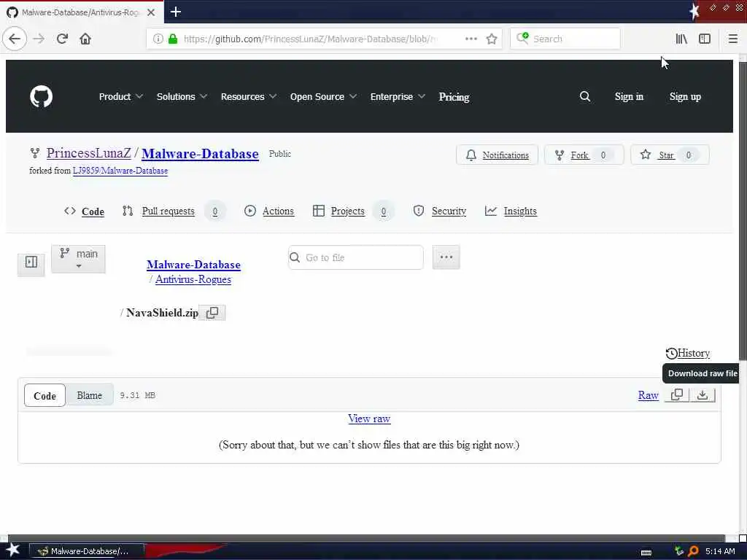Expand Open Source dropdown menu
747x560 pixels.
point(323,97)
